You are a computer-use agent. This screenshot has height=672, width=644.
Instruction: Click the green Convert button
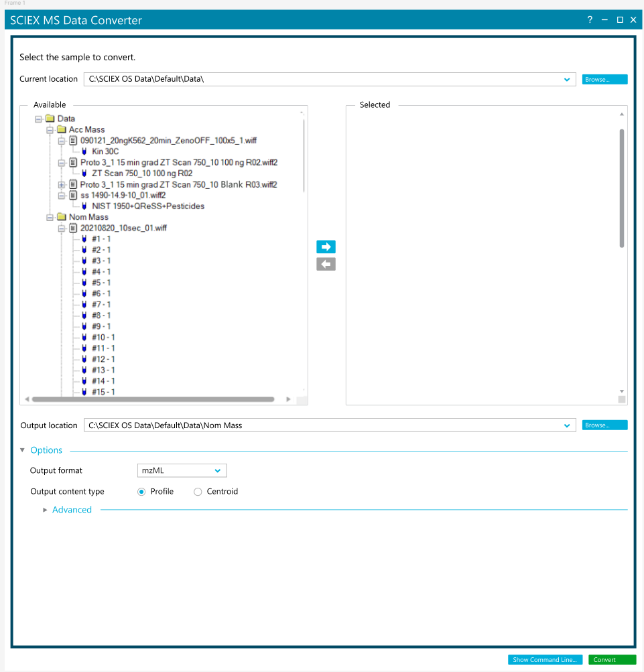[612, 660]
